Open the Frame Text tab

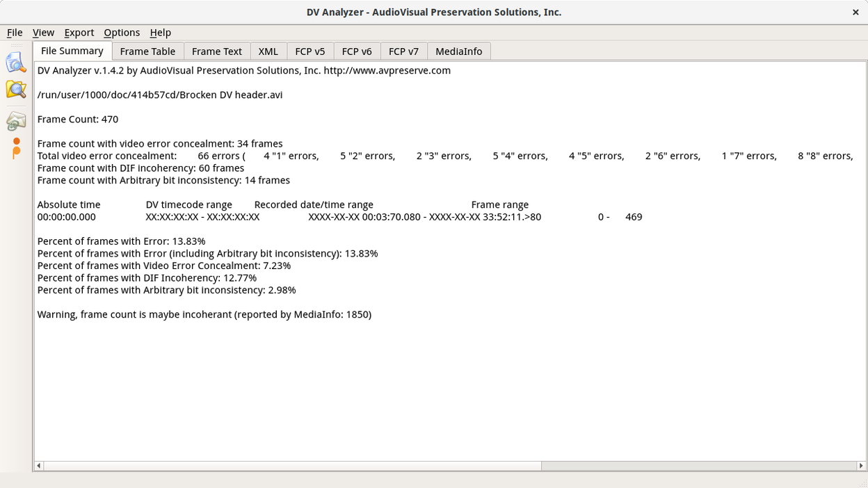pyautogui.click(x=216, y=51)
